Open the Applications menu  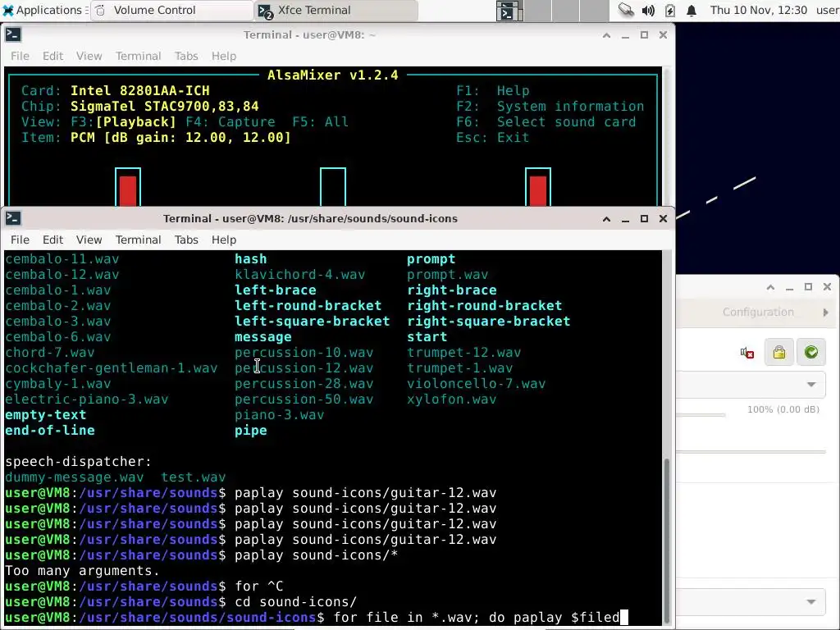[43, 10]
